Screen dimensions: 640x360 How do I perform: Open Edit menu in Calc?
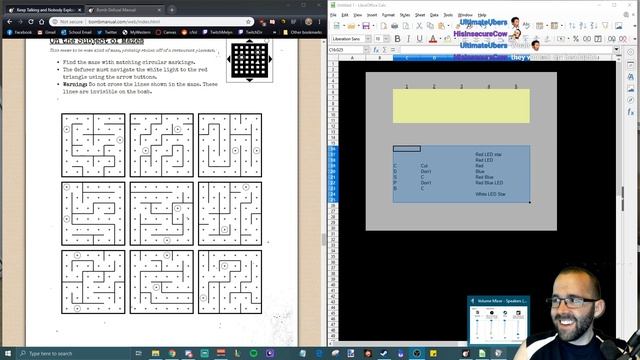click(x=345, y=15)
